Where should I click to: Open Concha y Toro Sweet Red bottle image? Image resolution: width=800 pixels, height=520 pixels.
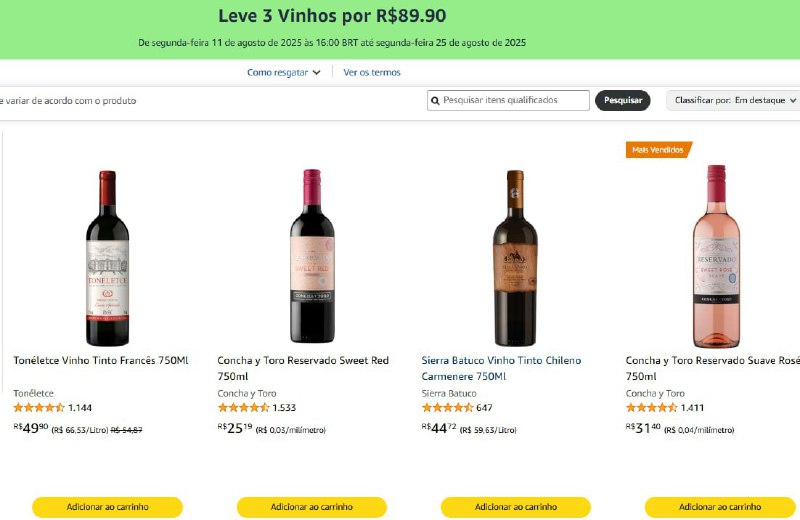pyautogui.click(x=312, y=256)
